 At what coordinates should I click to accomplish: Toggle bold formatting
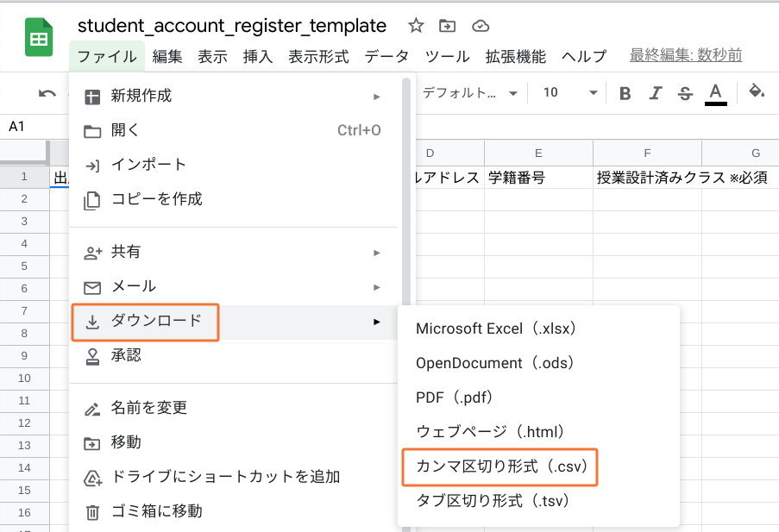pyautogui.click(x=625, y=93)
